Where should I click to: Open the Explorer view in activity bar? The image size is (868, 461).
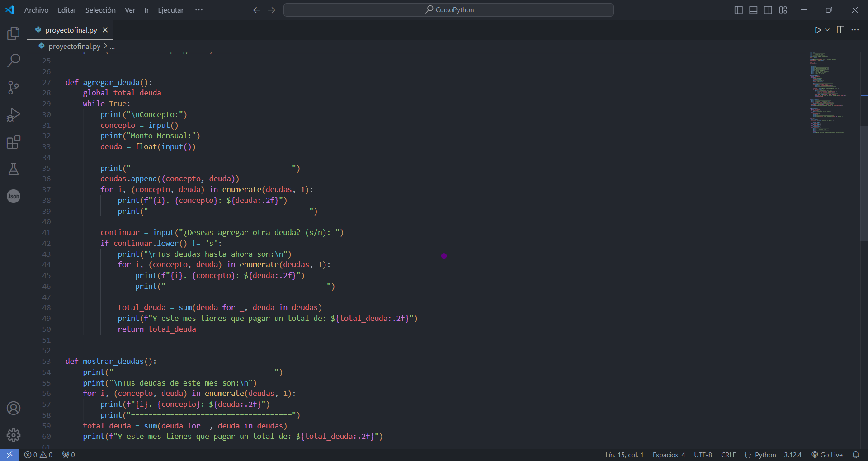14,33
